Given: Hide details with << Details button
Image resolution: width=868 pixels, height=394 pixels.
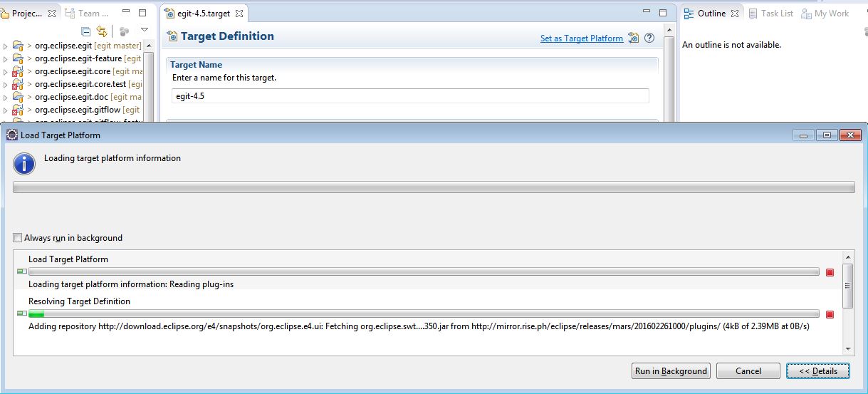Looking at the screenshot, I should point(818,370).
